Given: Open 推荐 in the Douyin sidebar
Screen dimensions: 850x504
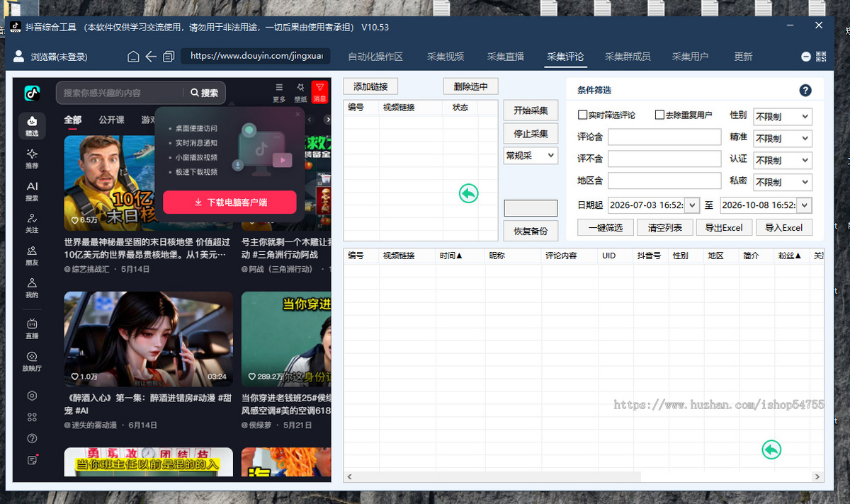Looking at the screenshot, I should pyautogui.click(x=32, y=159).
